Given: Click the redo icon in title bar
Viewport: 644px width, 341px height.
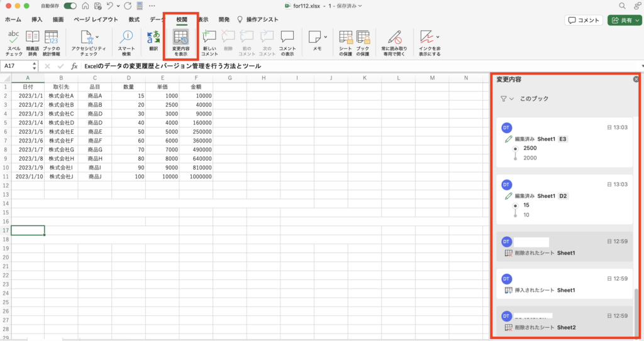Looking at the screenshot, I should click(128, 6).
